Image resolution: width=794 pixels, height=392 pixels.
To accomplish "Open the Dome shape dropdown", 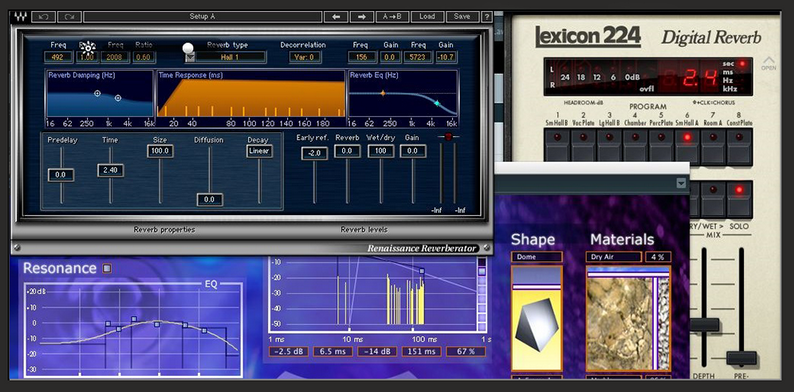I will (x=537, y=257).
